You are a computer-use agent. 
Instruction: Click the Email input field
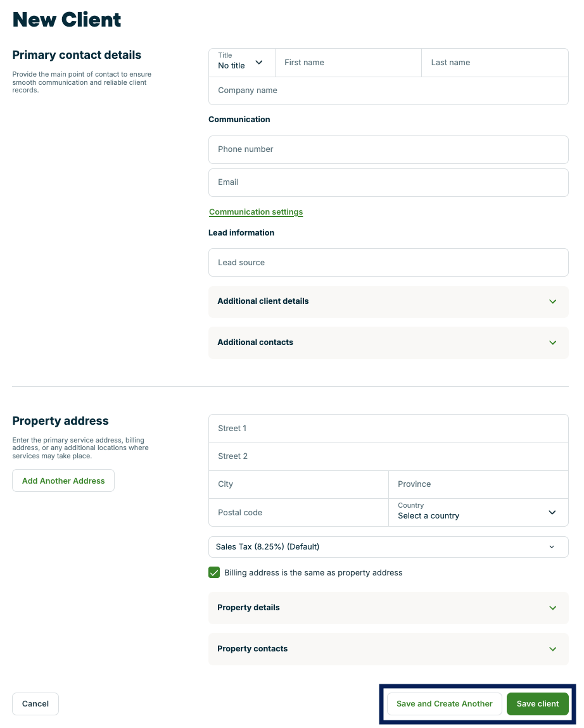pyautogui.click(x=388, y=182)
